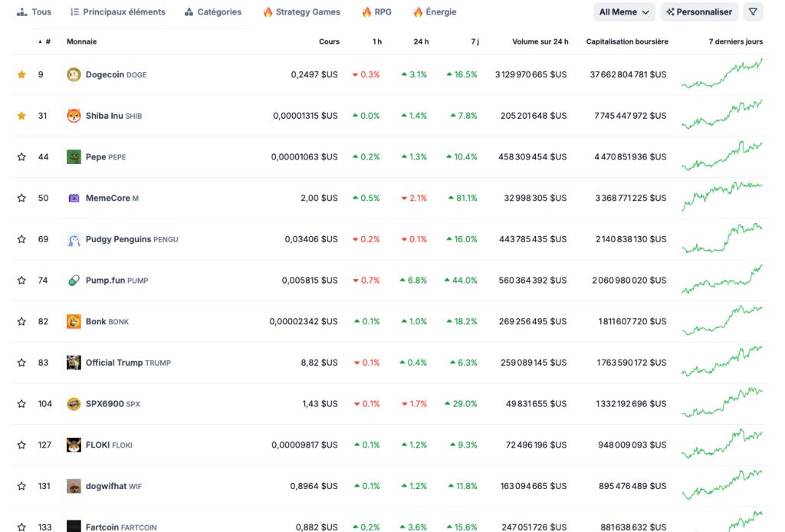Open the Fartcoin FARTCOIN link
Screen dimensions: 785x532
click(x=121, y=527)
